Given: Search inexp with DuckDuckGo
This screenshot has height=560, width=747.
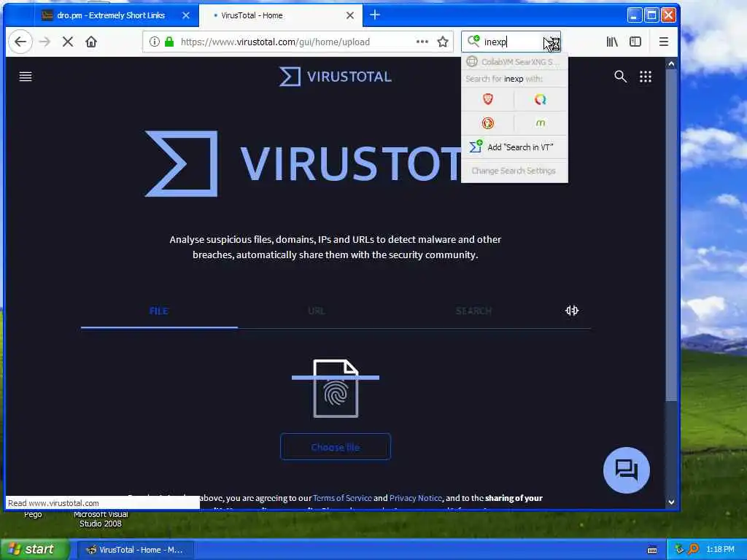Looking at the screenshot, I should pyautogui.click(x=488, y=123).
